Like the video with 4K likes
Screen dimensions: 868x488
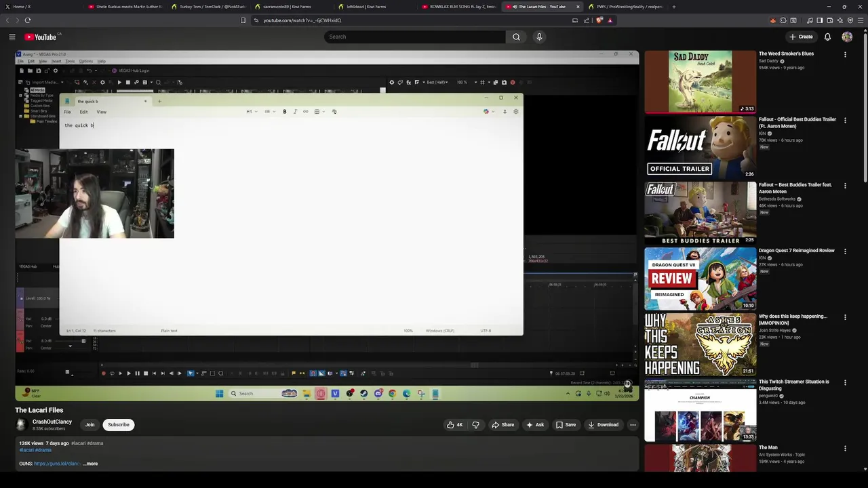point(454,425)
